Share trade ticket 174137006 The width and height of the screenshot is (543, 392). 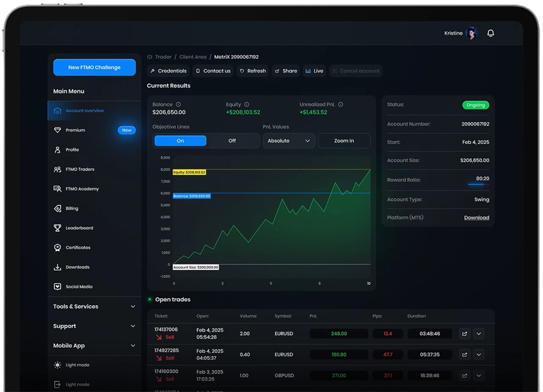[x=464, y=334]
